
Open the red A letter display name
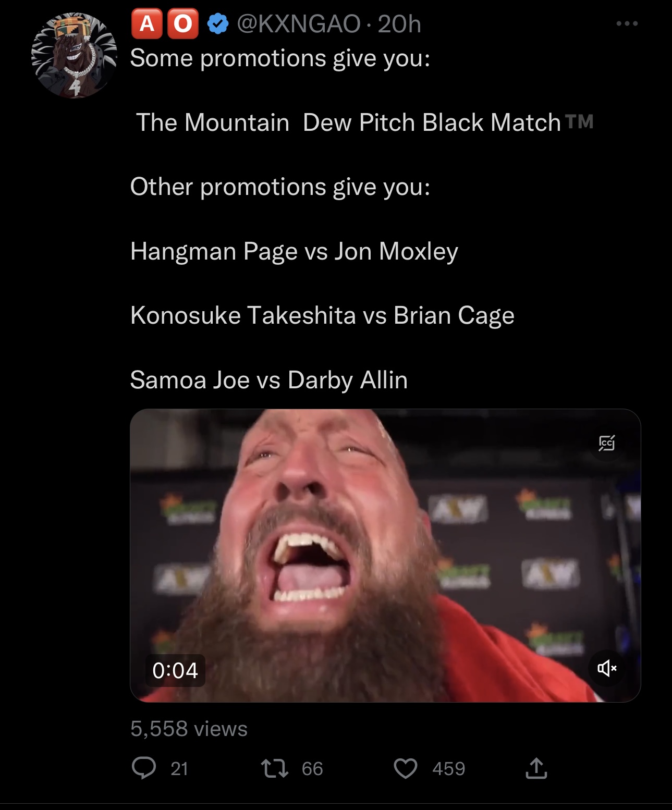click(x=148, y=24)
